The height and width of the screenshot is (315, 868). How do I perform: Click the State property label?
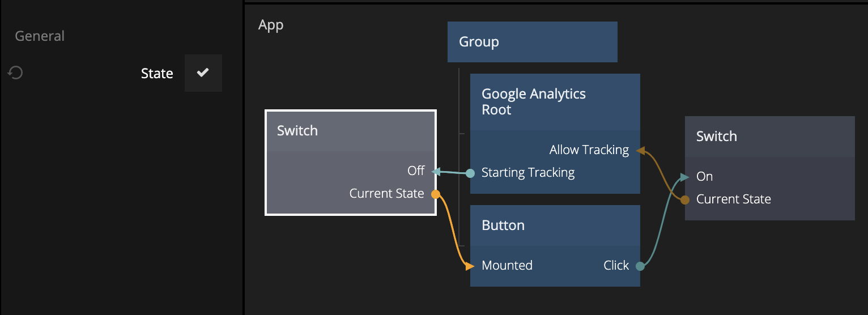tap(157, 74)
